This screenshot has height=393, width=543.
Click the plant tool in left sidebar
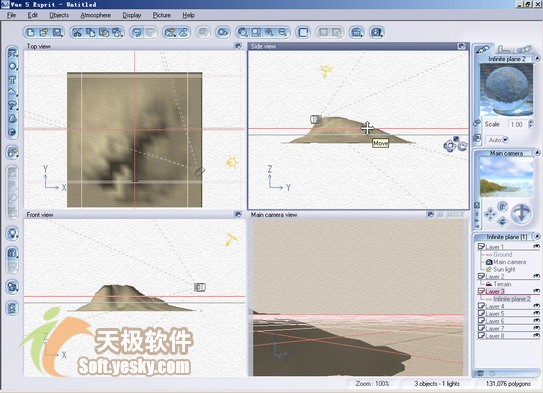tap(12, 105)
